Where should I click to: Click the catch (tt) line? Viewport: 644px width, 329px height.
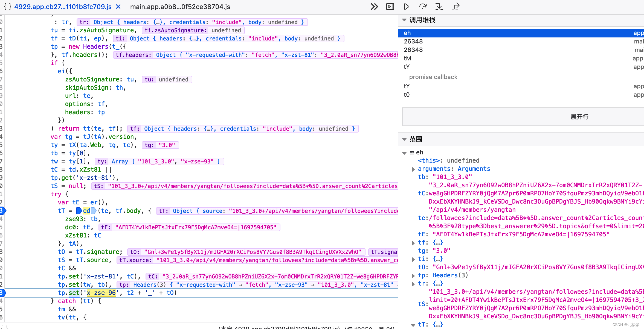[x=76, y=301]
